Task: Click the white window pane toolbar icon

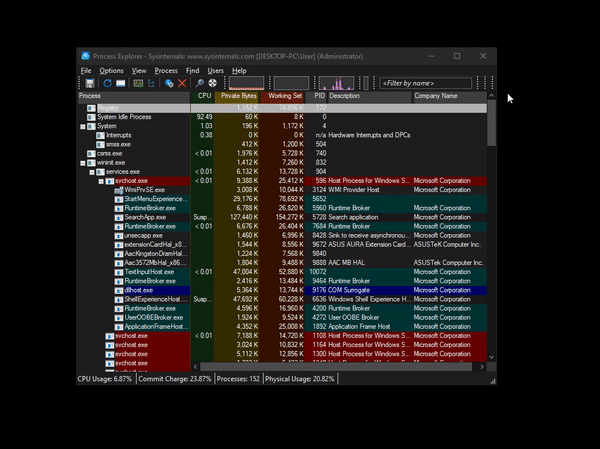Action: point(121,83)
